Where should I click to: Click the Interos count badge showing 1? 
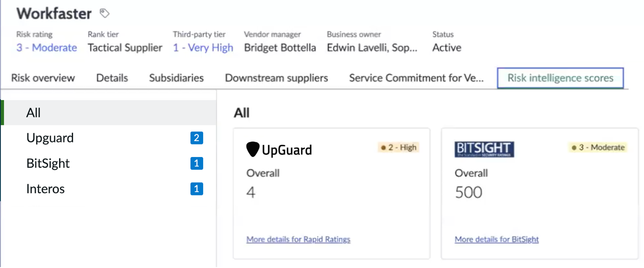coord(196,189)
